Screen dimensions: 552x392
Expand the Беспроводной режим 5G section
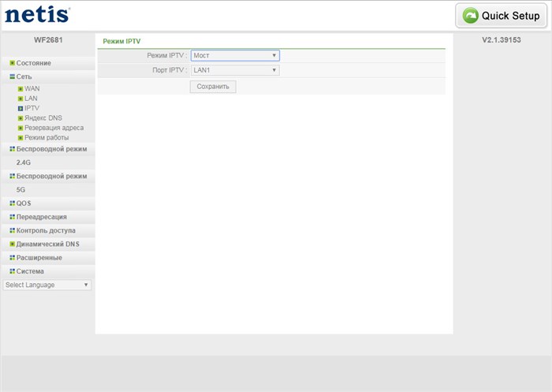(48, 182)
